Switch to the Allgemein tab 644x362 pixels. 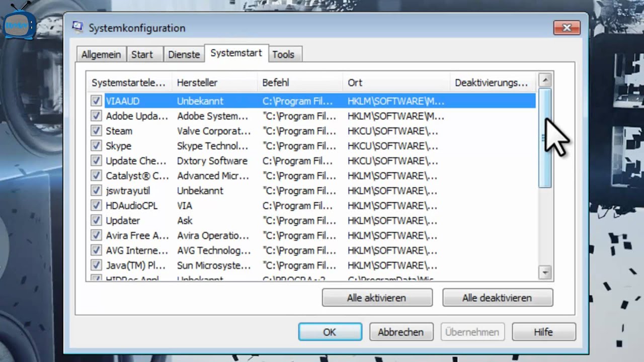pos(101,54)
